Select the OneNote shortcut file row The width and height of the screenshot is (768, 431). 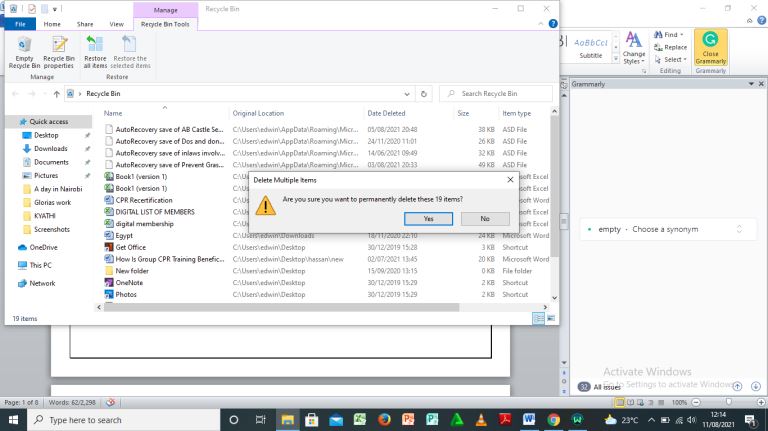(326, 283)
